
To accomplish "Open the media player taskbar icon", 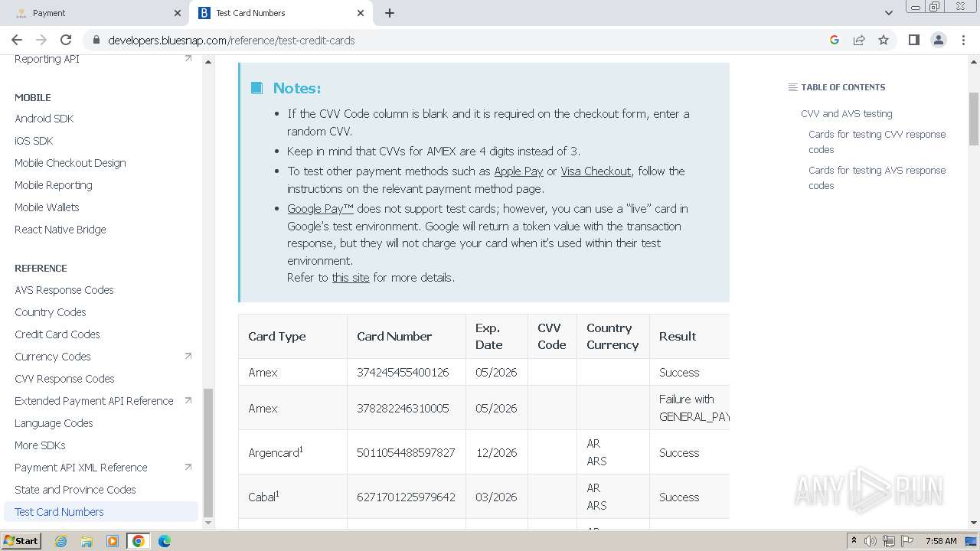I will (x=113, y=541).
